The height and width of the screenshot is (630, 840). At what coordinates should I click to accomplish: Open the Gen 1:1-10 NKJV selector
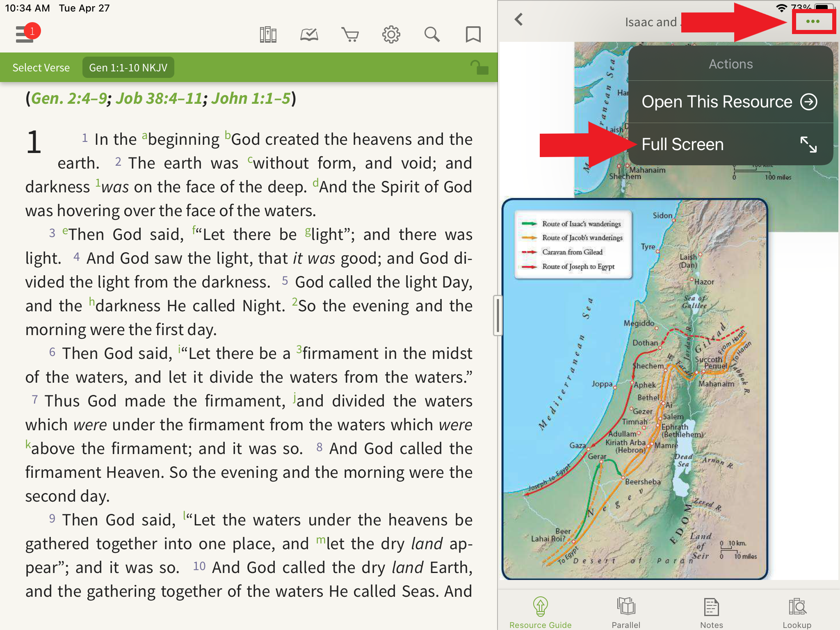tap(128, 68)
